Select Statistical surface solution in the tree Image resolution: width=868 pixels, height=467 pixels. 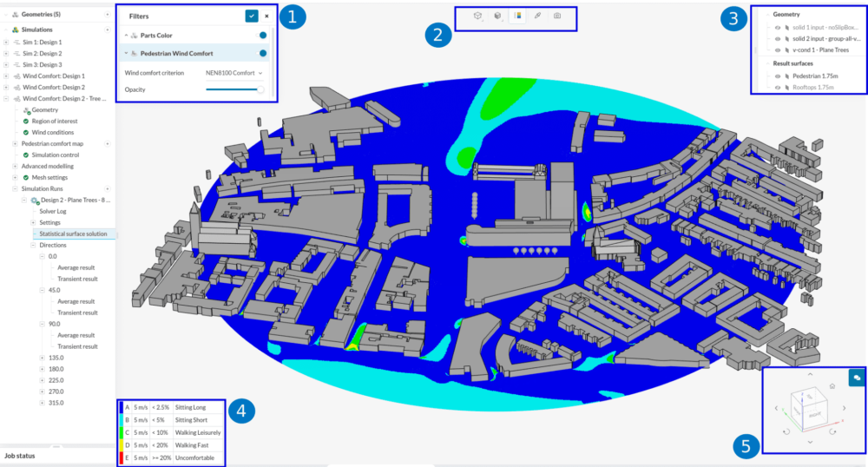coord(73,233)
